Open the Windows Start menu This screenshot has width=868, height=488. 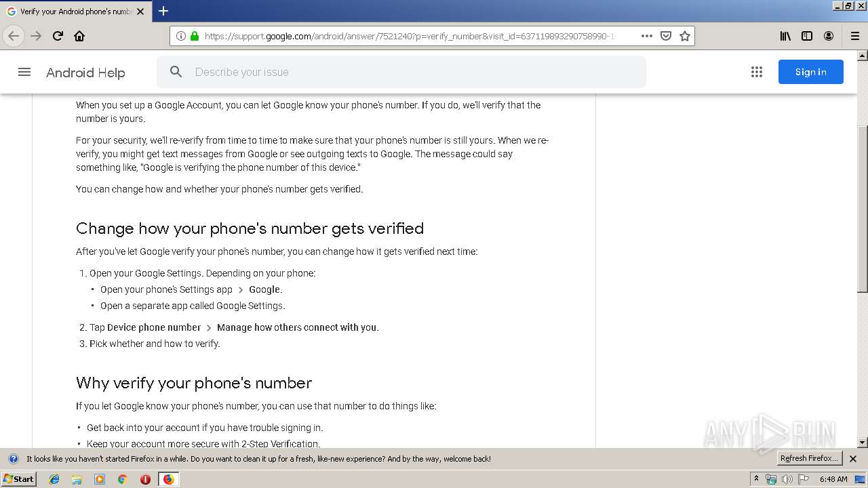tap(18, 479)
